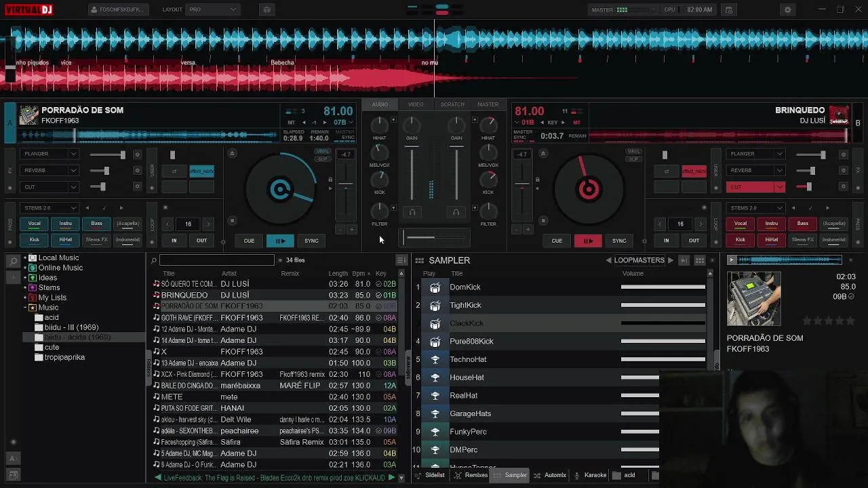Trigger the GarageHats sample pad
Screen dimensions: 868x488
pyautogui.click(x=435, y=414)
